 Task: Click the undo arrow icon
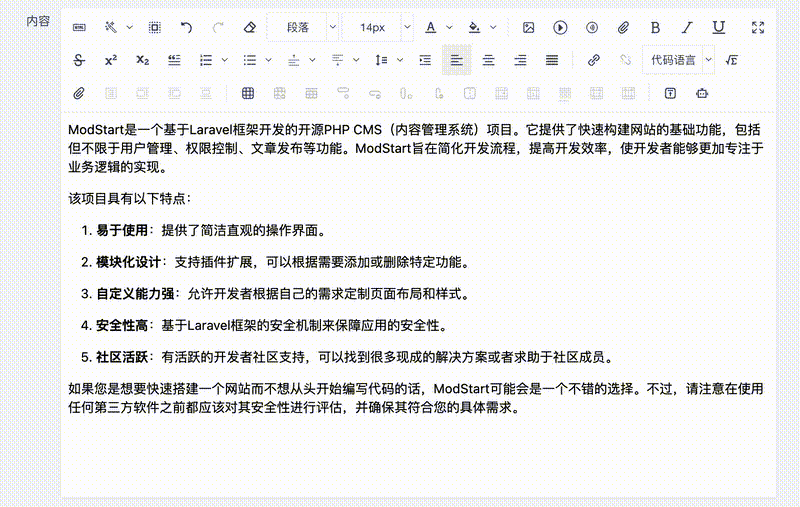(x=186, y=27)
